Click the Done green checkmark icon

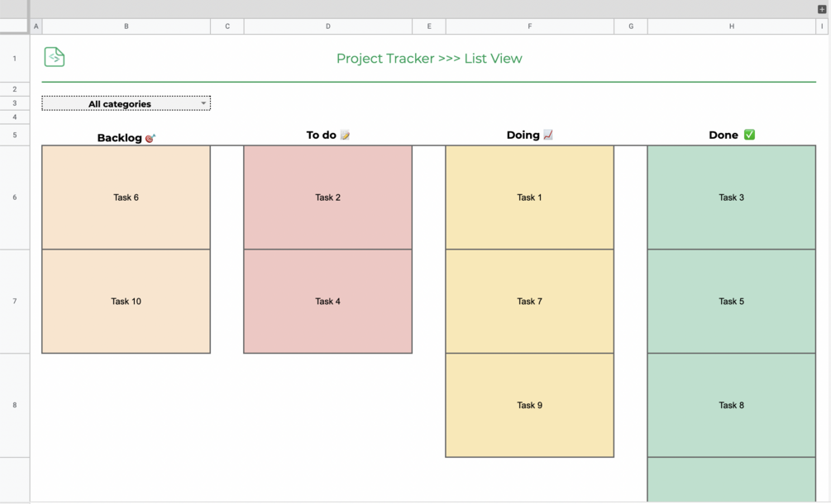coord(749,135)
